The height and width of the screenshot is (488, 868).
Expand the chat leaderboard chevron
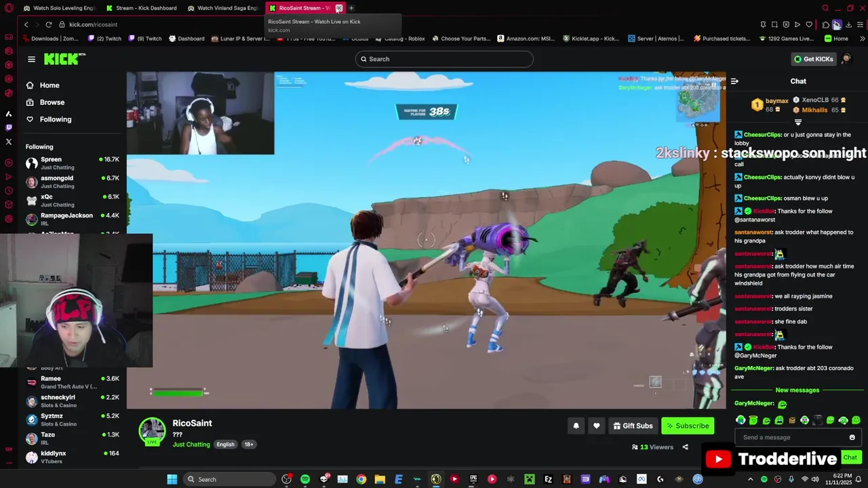point(798,123)
